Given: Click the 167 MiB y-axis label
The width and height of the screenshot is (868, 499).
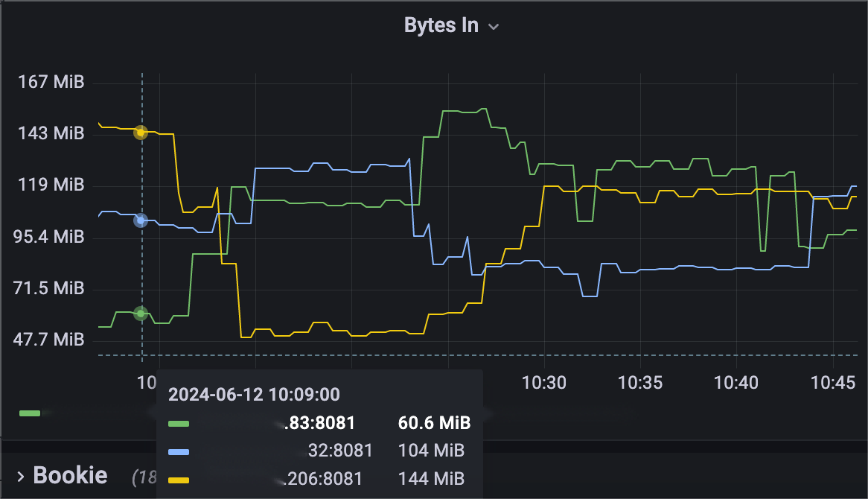Looking at the screenshot, I should 51,81.
